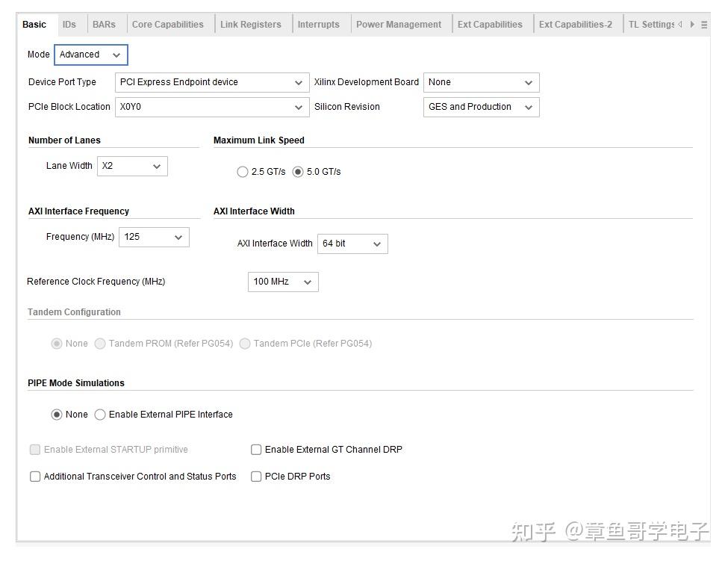The width and height of the screenshot is (728, 561).
Task: Enable External GT Channel DRP
Action: [x=256, y=450]
